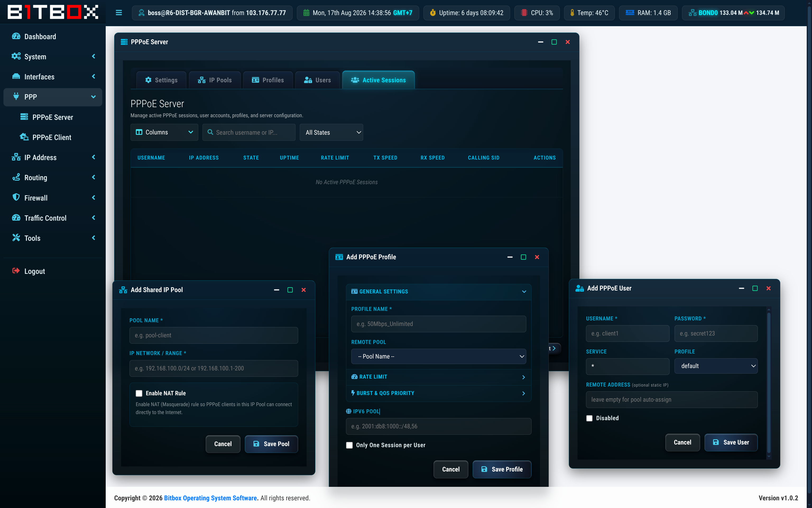Click the Routing route icon
The image size is (812, 508).
16,177
